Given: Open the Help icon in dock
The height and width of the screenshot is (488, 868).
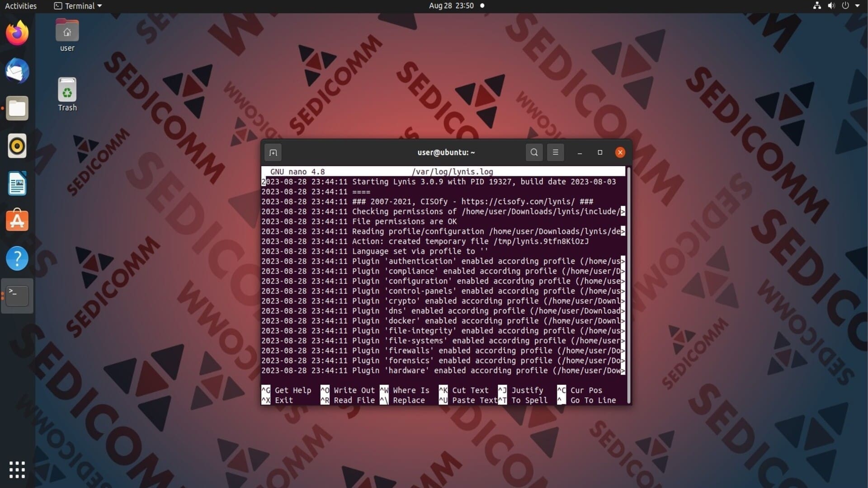Looking at the screenshot, I should pyautogui.click(x=17, y=258).
